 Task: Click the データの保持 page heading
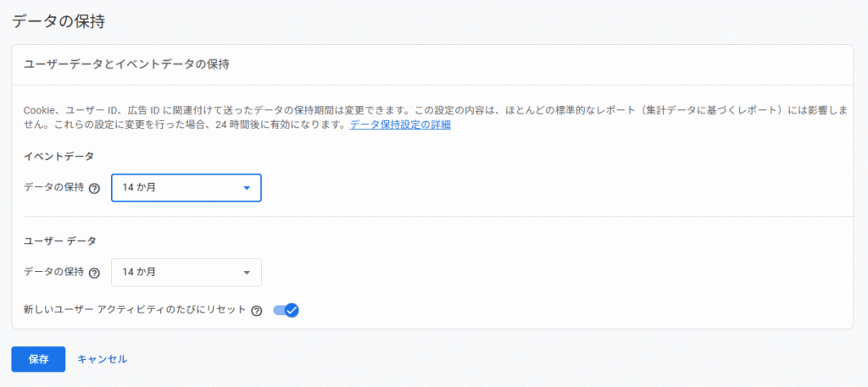click(58, 21)
